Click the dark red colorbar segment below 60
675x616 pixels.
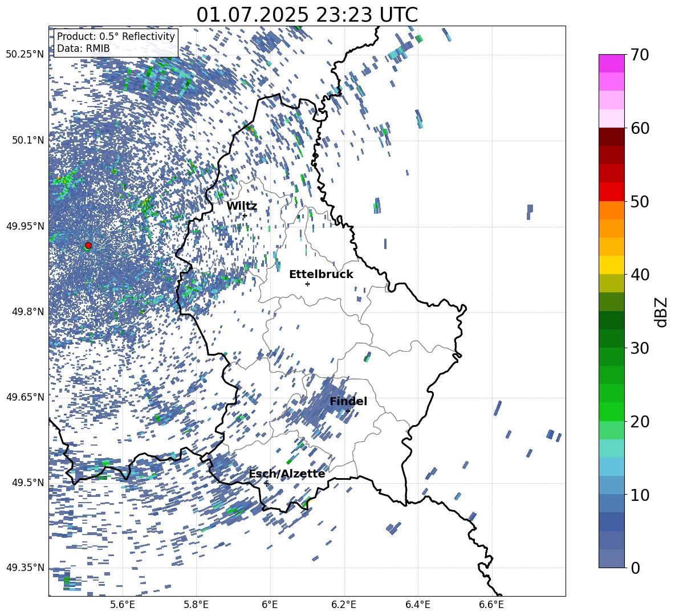point(611,137)
